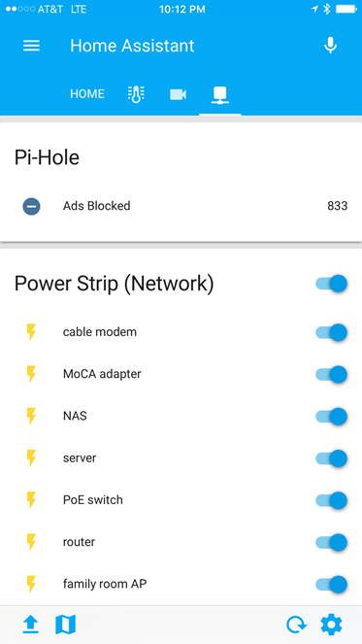Turn off the router switch
The image size is (362, 644).
click(x=332, y=542)
